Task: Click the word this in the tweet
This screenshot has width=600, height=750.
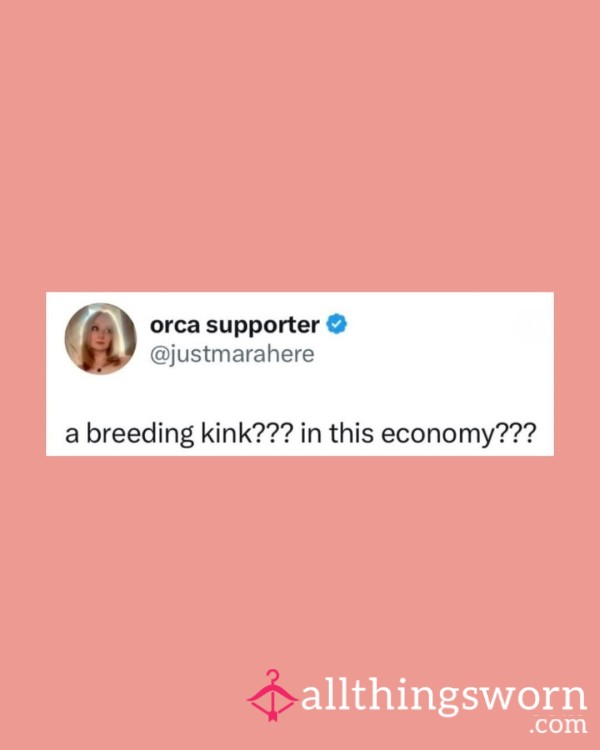Action: (351, 433)
